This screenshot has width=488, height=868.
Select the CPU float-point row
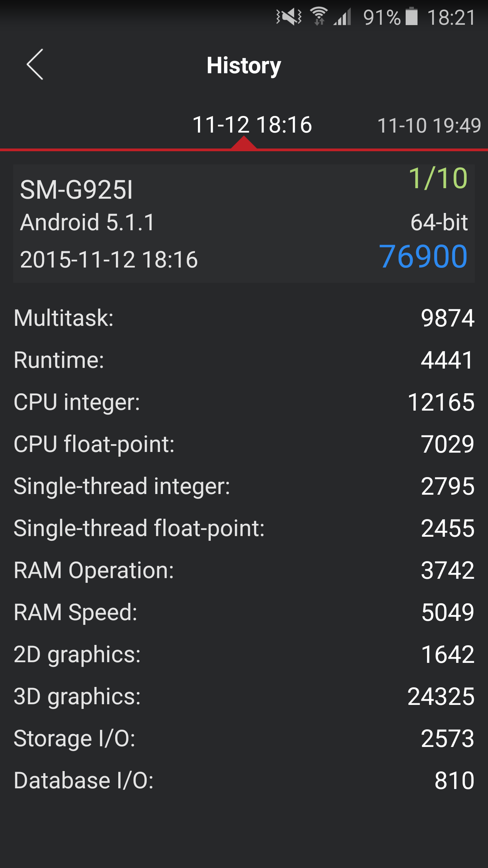pyautogui.click(x=244, y=444)
